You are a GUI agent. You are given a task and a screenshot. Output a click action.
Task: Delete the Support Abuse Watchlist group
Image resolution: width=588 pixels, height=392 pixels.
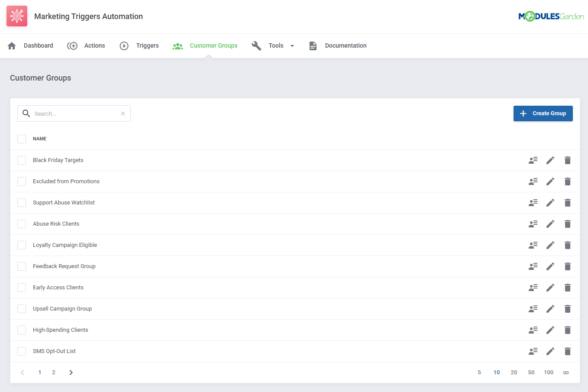pyautogui.click(x=568, y=202)
